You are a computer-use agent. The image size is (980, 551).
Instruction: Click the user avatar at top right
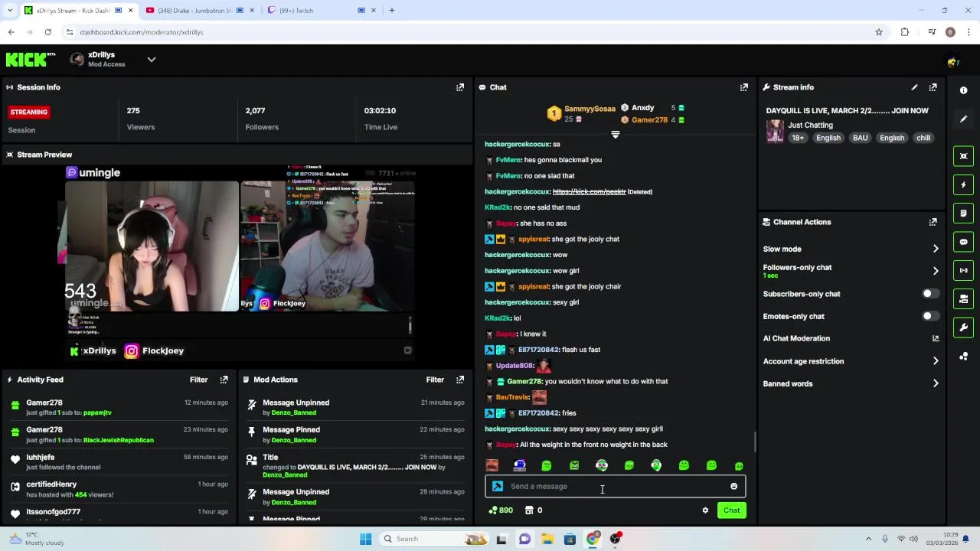tap(952, 60)
